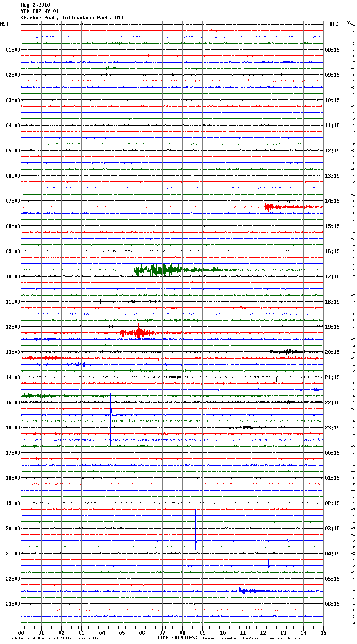This screenshot has height=644, width=357.
Task: Click the 09:15 UTC time label
Action: coord(332,75)
